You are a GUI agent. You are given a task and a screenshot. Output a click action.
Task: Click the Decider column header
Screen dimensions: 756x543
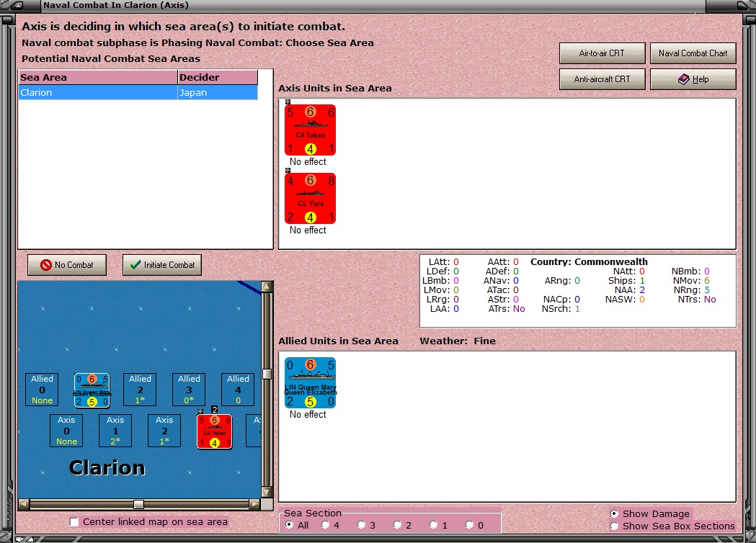click(218, 78)
